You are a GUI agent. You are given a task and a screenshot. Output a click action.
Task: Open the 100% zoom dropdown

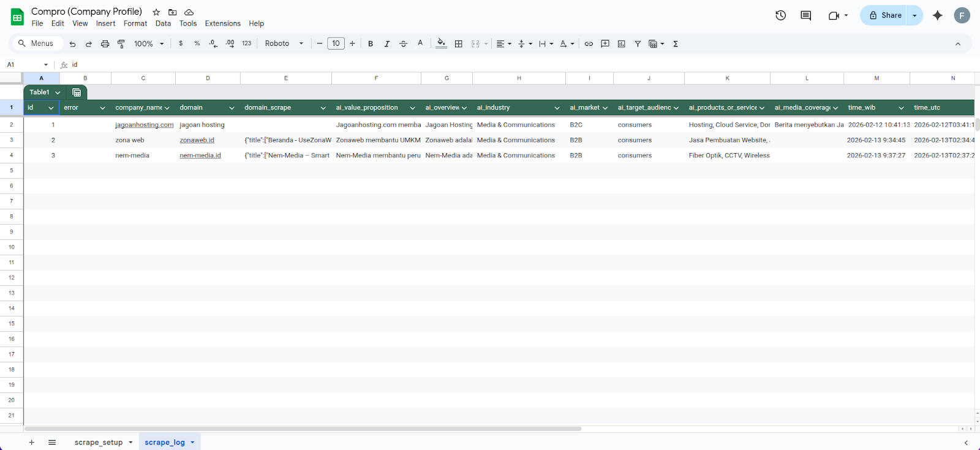coord(149,44)
